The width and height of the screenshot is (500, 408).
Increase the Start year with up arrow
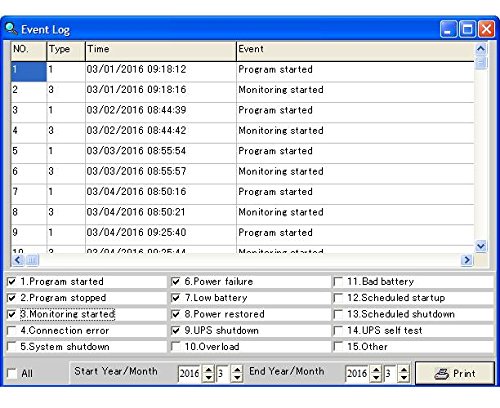click(208, 369)
